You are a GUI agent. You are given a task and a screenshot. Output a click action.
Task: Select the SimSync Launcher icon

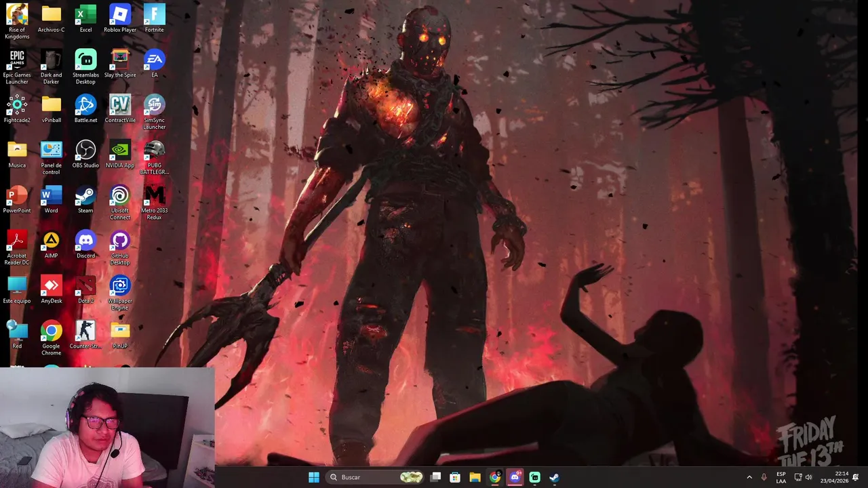tap(154, 112)
